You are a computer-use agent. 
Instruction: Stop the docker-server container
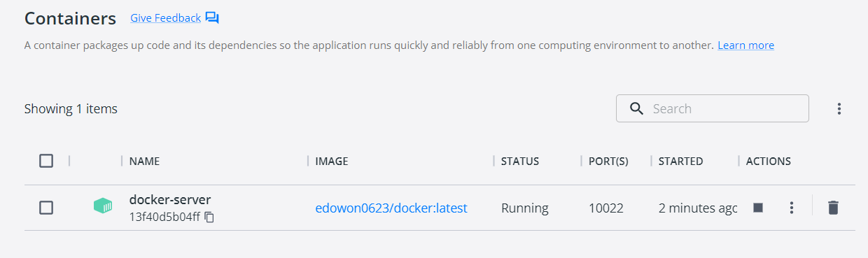tap(757, 208)
